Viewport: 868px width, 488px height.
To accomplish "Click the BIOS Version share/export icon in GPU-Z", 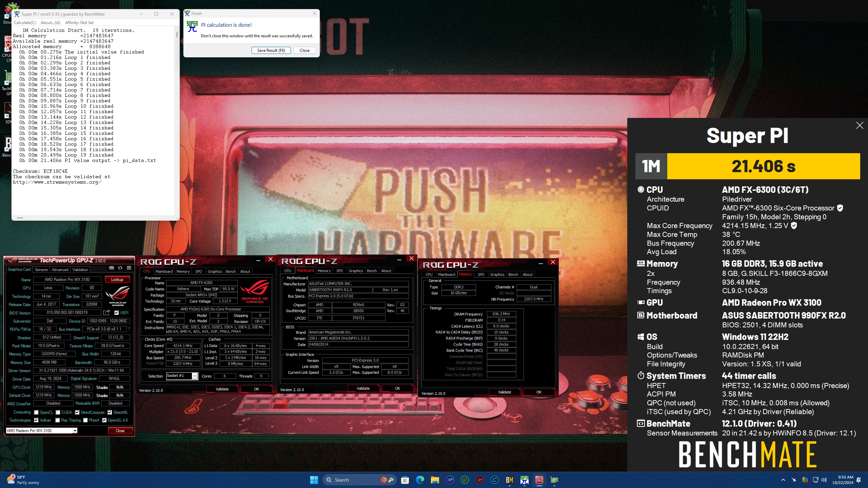I will [107, 312].
